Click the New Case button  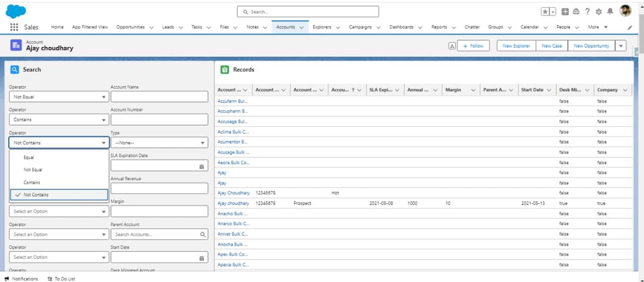pyautogui.click(x=552, y=46)
